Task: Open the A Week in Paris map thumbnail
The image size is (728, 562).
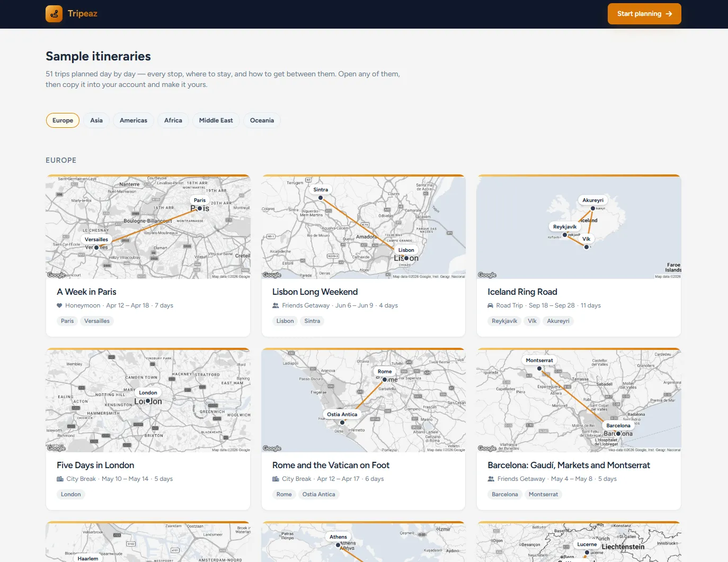Action: tap(148, 227)
